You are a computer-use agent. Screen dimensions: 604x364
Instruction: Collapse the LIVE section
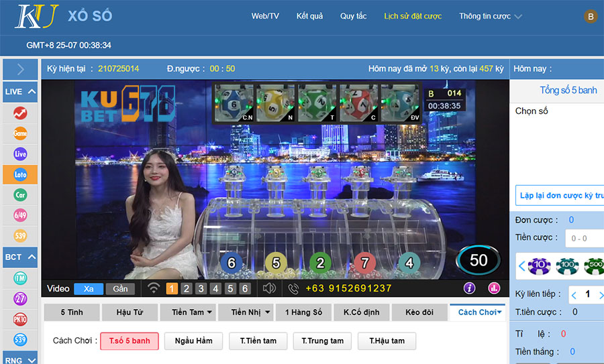point(20,92)
